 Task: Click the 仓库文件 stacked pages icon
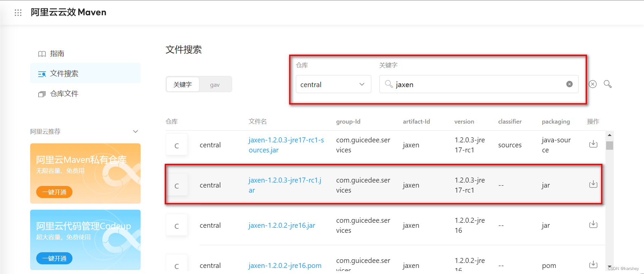[x=42, y=94]
